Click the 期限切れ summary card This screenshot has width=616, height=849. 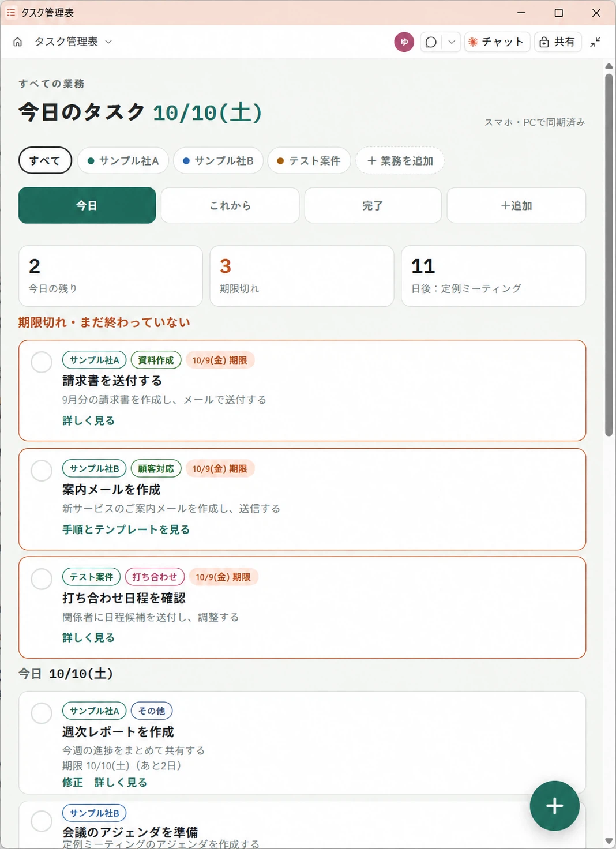302,276
